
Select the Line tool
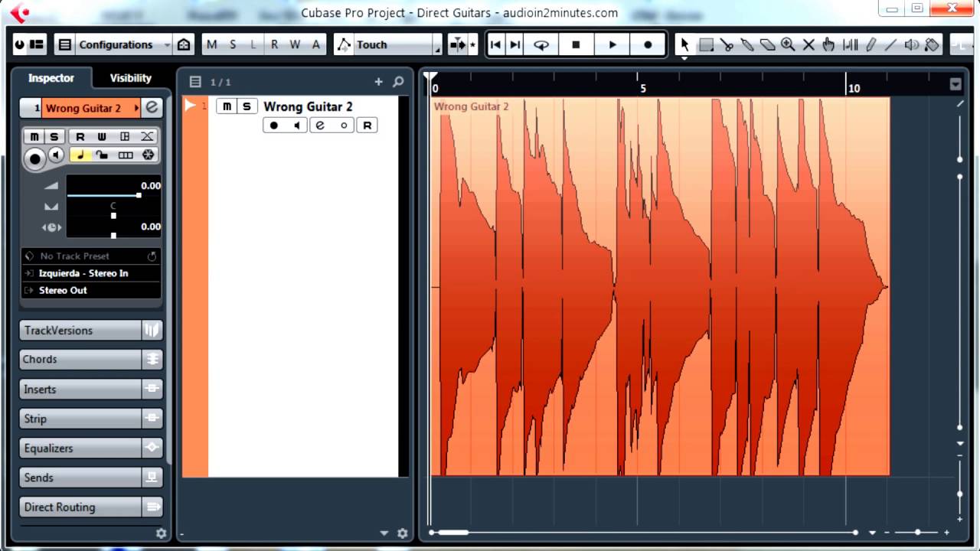tap(890, 44)
